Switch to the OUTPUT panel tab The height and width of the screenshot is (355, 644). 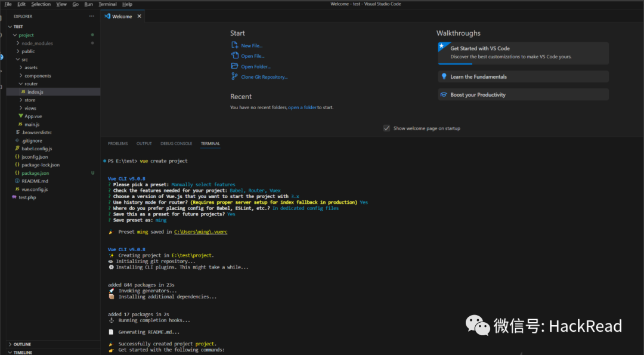coord(144,143)
